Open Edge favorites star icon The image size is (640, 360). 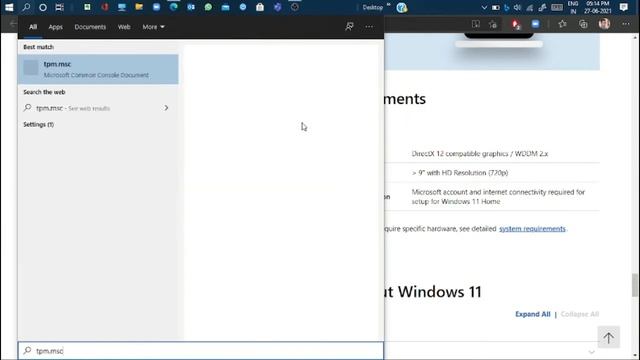pyautogui.click(x=562, y=24)
